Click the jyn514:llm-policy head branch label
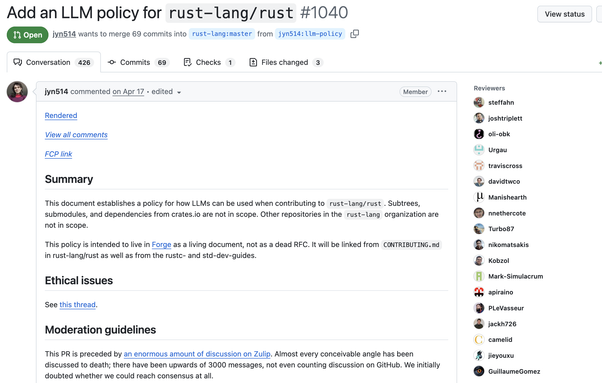 [310, 34]
